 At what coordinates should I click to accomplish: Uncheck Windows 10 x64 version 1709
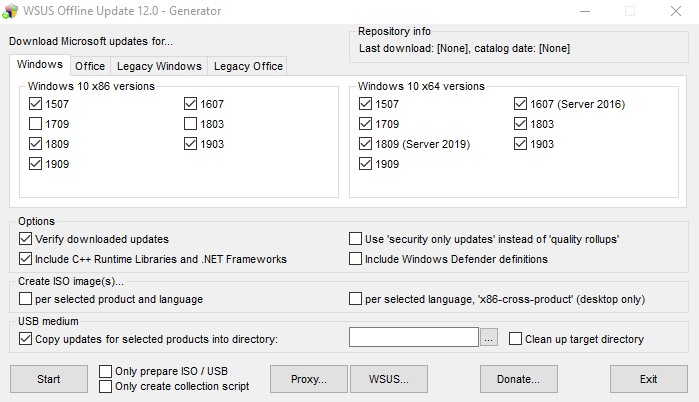click(365, 123)
